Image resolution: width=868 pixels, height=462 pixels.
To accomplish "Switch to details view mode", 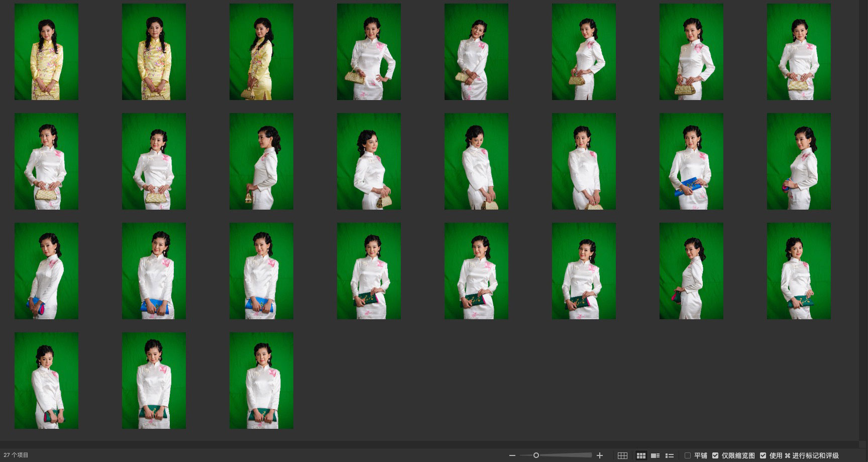I will tap(655, 455).
